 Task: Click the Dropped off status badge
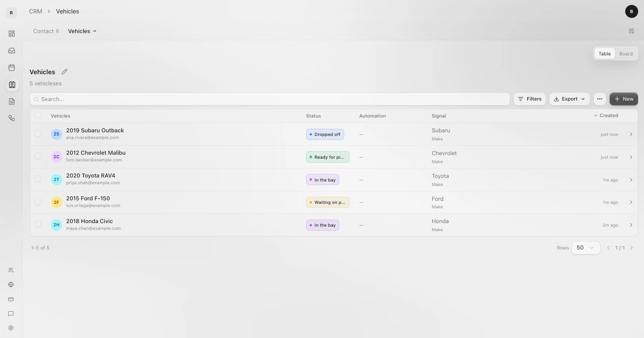pyautogui.click(x=325, y=134)
